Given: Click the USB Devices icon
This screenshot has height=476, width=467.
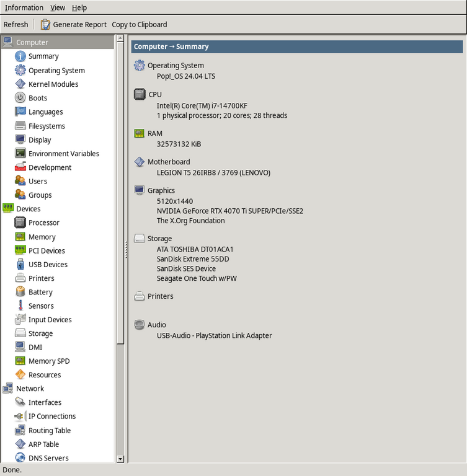Looking at the screenshot, I should [x=20, y=265].
